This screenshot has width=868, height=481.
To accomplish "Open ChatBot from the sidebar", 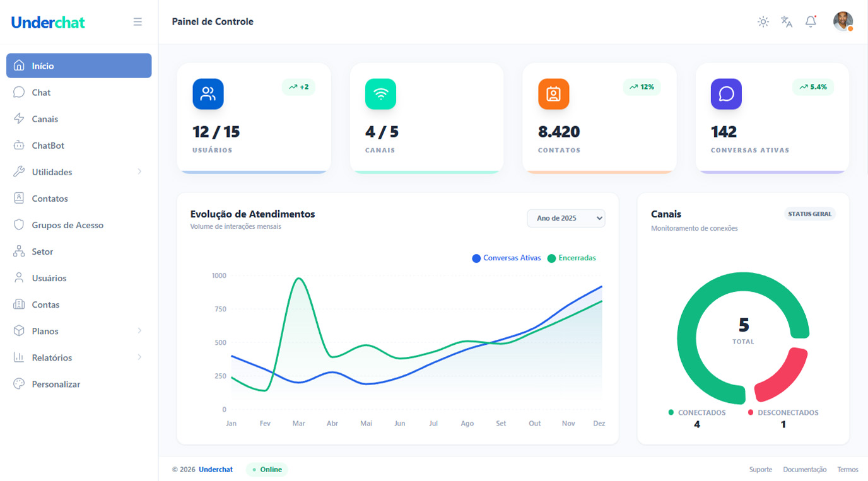I will [48, 146].
